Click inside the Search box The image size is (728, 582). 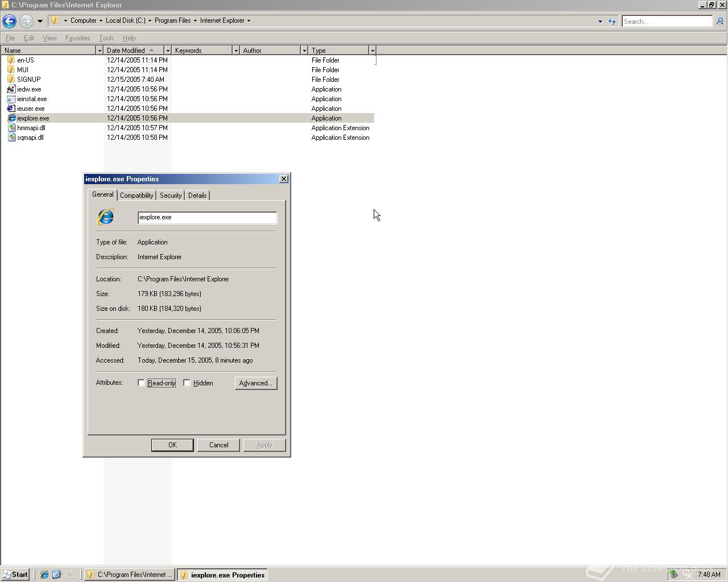tap(667, 21)
